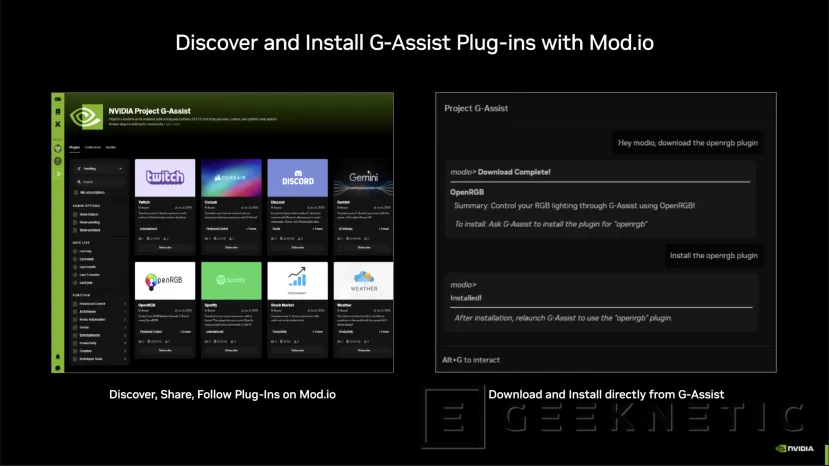Select the Last day radio option
This screenshot has width=829, height=466.
(75, 251)
